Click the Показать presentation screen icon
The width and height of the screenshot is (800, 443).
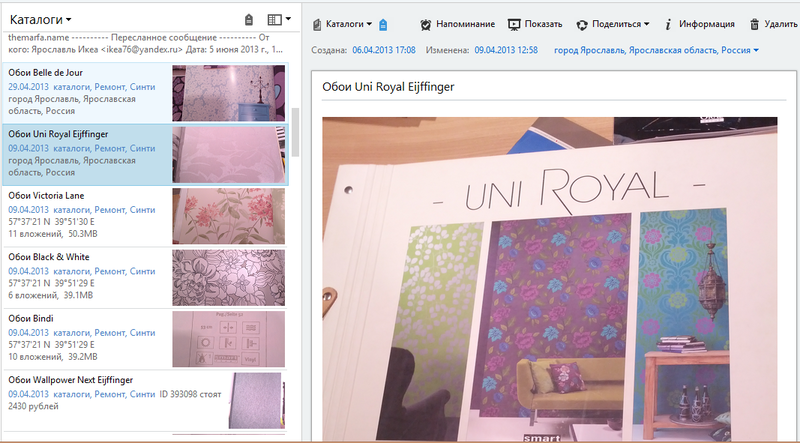(514, 24)
